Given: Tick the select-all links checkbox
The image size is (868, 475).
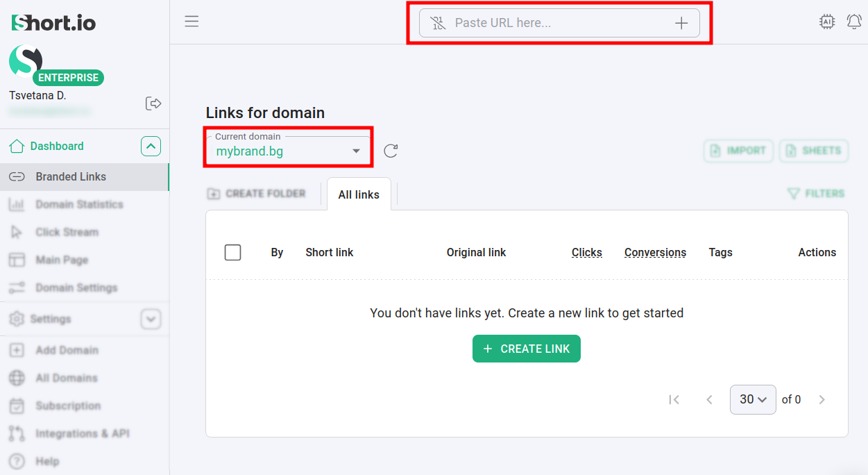Looking at the screenshot, I should [x=233, y=253].
